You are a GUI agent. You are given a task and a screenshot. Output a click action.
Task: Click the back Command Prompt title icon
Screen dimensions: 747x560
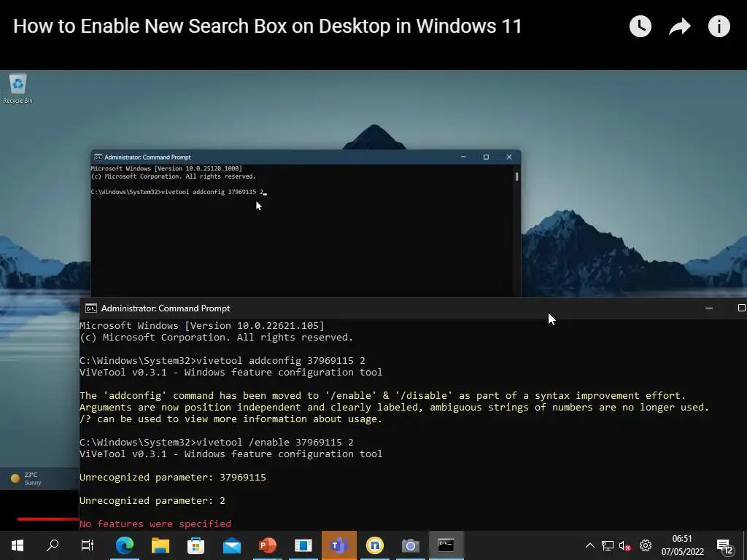coord(98,157)
